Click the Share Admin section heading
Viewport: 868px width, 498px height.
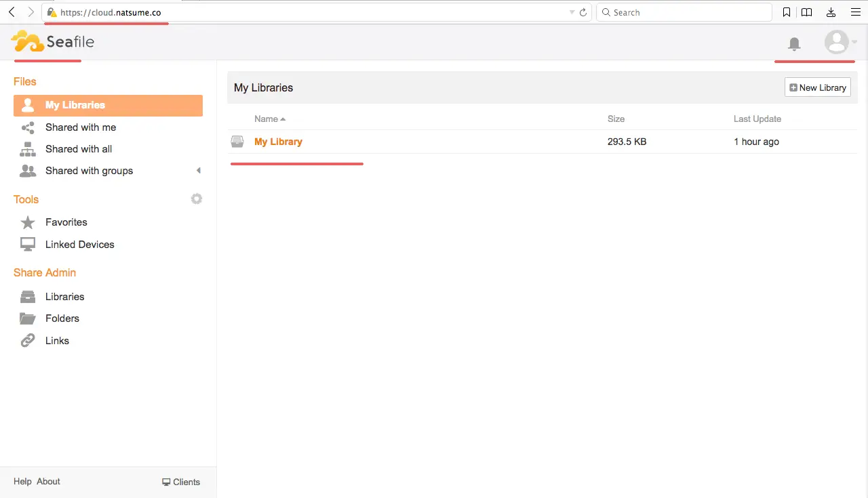click(45, 272)
